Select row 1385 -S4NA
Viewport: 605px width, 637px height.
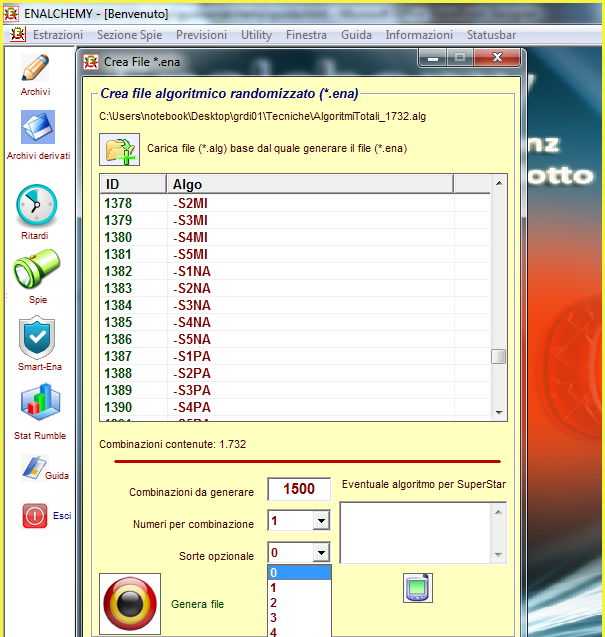click(x=295, y=322)
